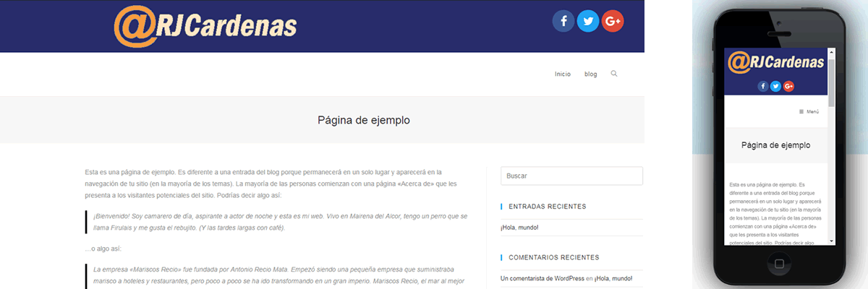
Task: Click the search magnifier in navigation menu
Action: click(614, 74)
